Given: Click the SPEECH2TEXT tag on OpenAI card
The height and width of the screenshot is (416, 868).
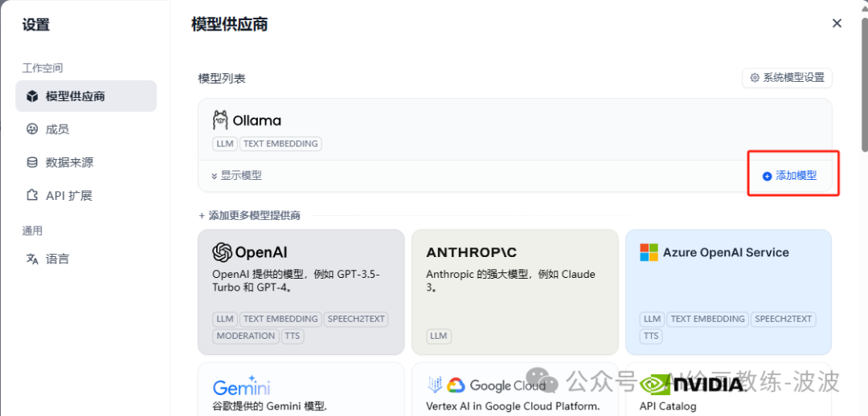Looking at the screenshot, I should (x=356, y=319).
